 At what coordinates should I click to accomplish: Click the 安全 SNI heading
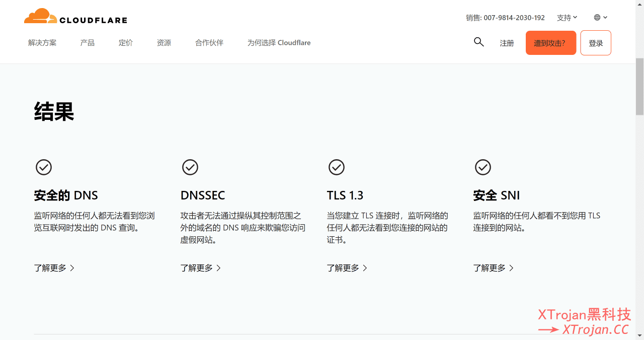(497, 195)
